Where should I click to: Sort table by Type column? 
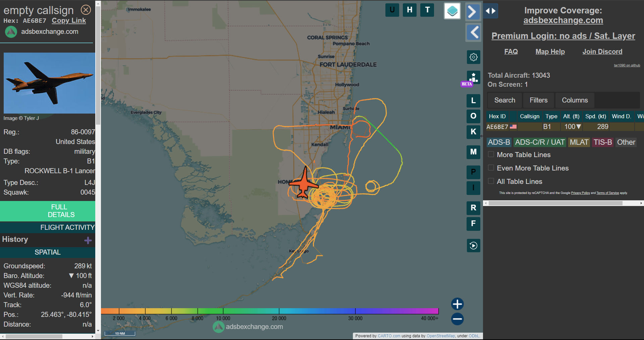click(x=551, y=116)
